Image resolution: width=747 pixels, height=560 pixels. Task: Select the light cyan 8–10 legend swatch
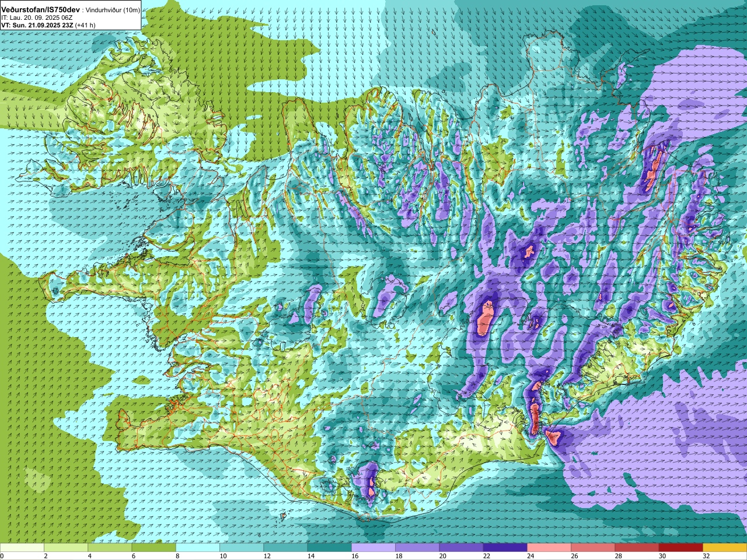point(198,548)
